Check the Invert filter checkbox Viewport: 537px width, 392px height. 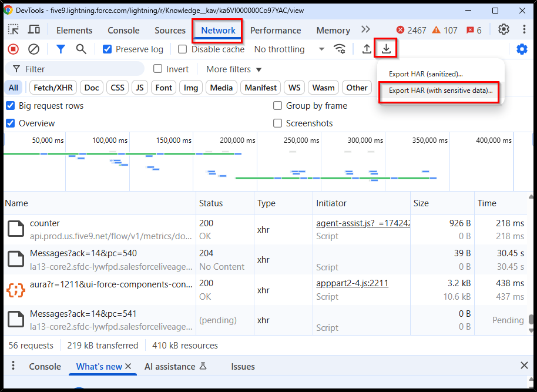pyautogui.click(x=157, y=69)
